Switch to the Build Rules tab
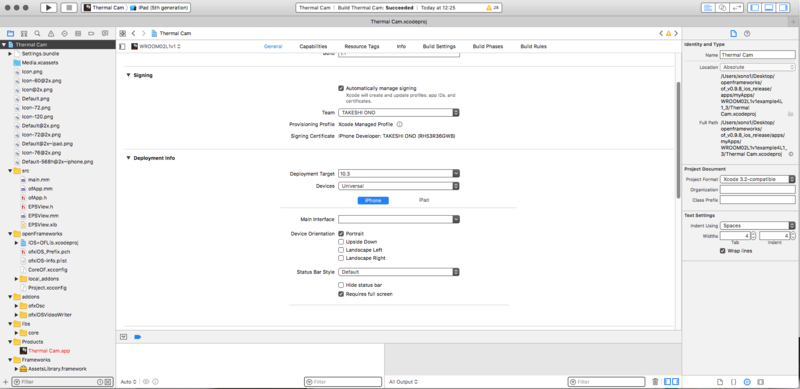This screenshot has height=389, width=800. pos(534,46)
